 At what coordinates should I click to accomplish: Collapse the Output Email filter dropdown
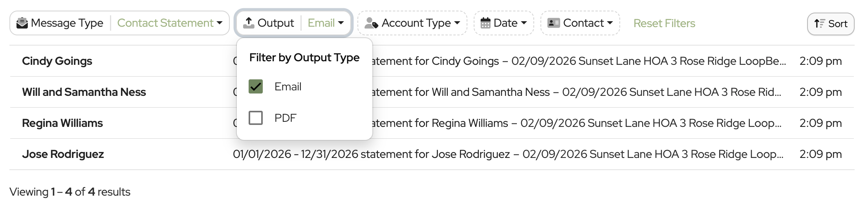click(x=326, y=23)
